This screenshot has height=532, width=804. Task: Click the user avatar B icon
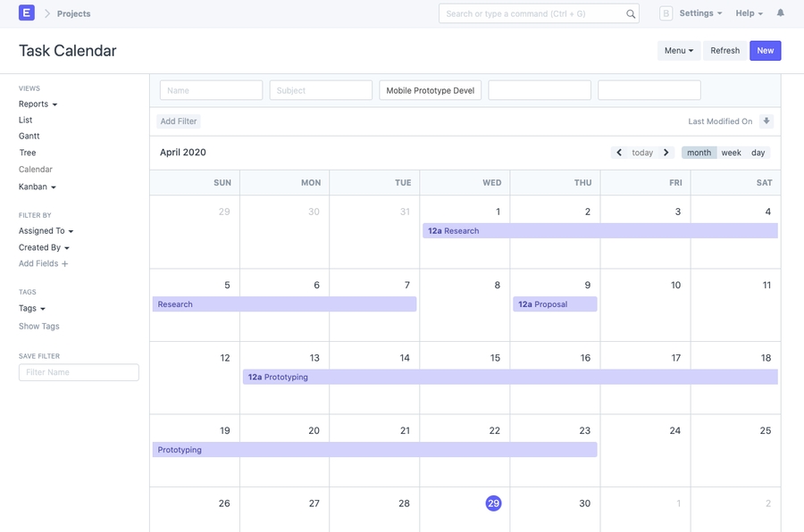click(666, 13)
